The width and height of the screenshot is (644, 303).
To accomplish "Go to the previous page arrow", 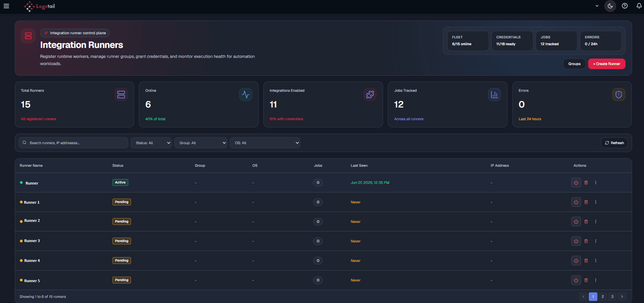I will point(583,296).
